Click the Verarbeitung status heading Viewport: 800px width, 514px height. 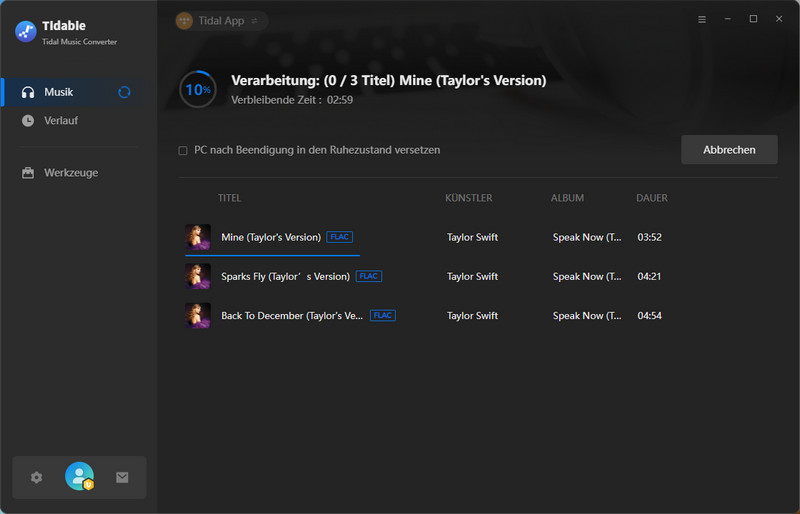[388, 81]
